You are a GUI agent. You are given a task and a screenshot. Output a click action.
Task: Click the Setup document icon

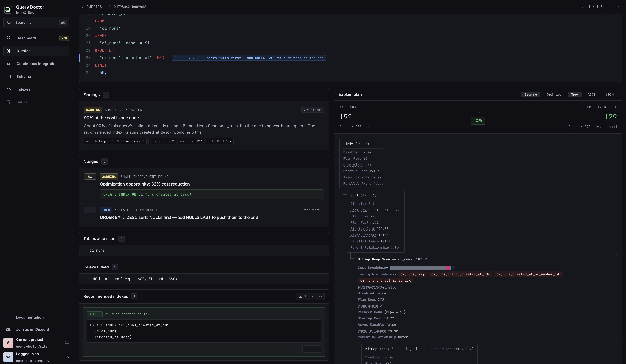(x=8, y=102)
